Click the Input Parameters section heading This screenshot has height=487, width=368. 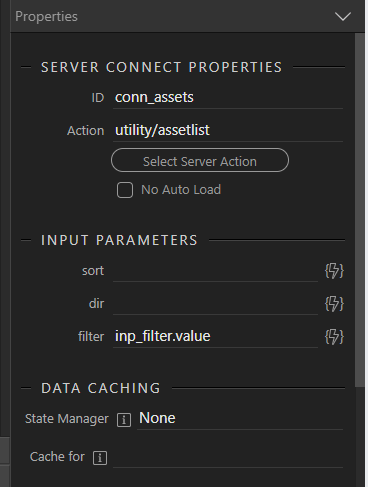119,240
